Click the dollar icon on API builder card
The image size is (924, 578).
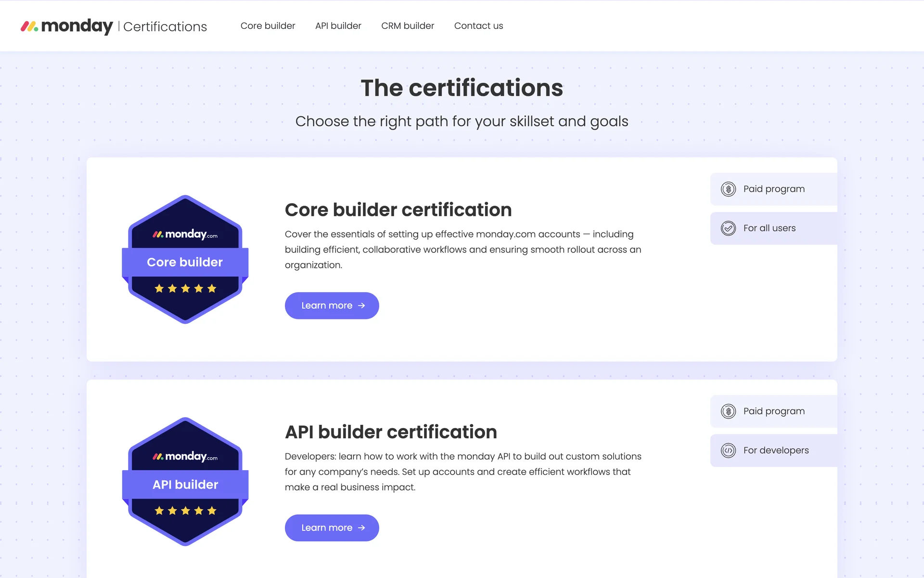coord(728,411)
